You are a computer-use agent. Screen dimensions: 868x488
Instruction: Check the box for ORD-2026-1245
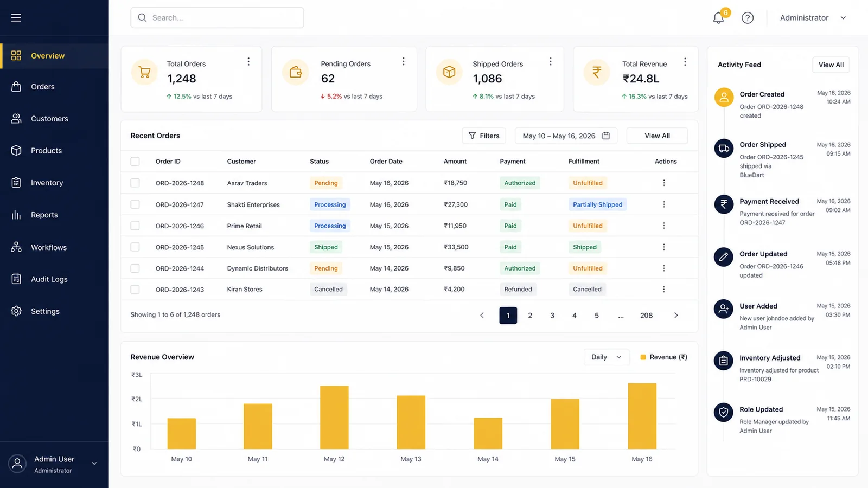tap(135, 247)
